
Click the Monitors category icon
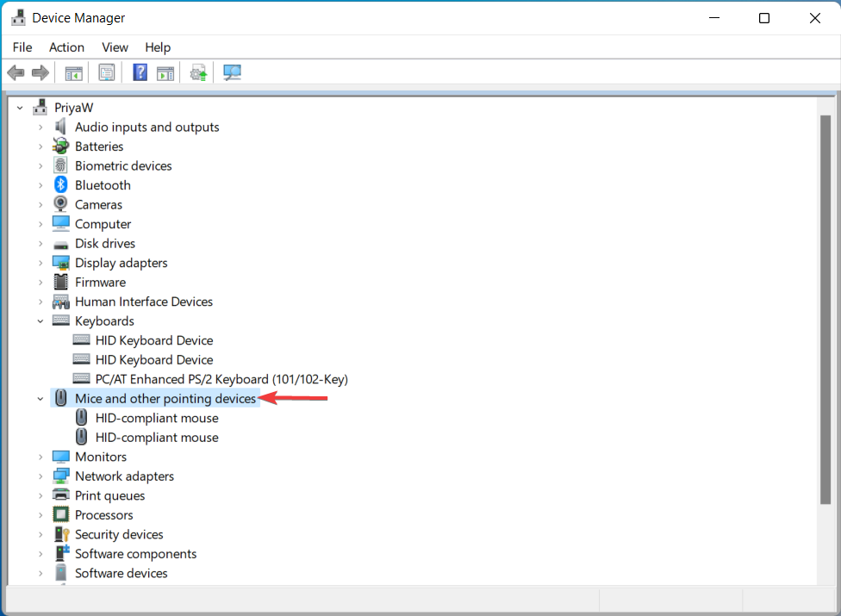[x=60, y=457]
